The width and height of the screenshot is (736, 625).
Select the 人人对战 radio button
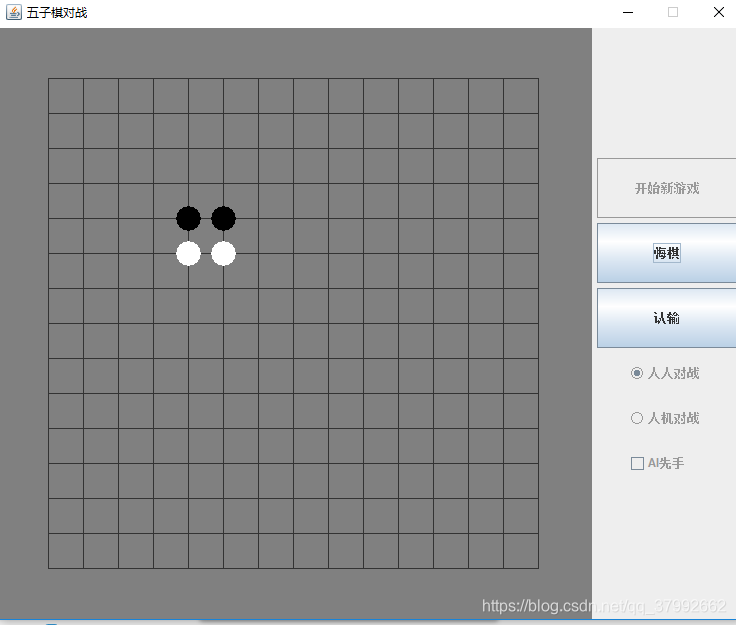tap(665, 373)
